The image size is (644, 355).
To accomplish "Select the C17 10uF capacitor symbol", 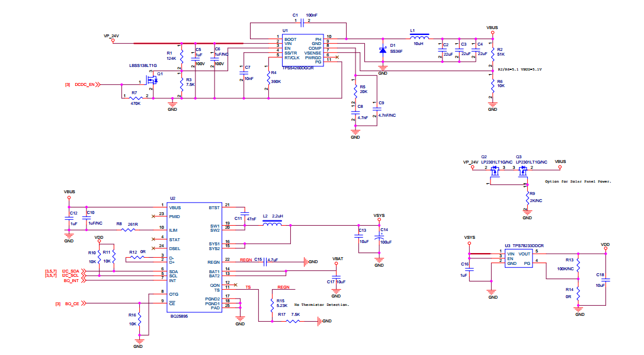I will pyautogui.click(x=337, y=277).
